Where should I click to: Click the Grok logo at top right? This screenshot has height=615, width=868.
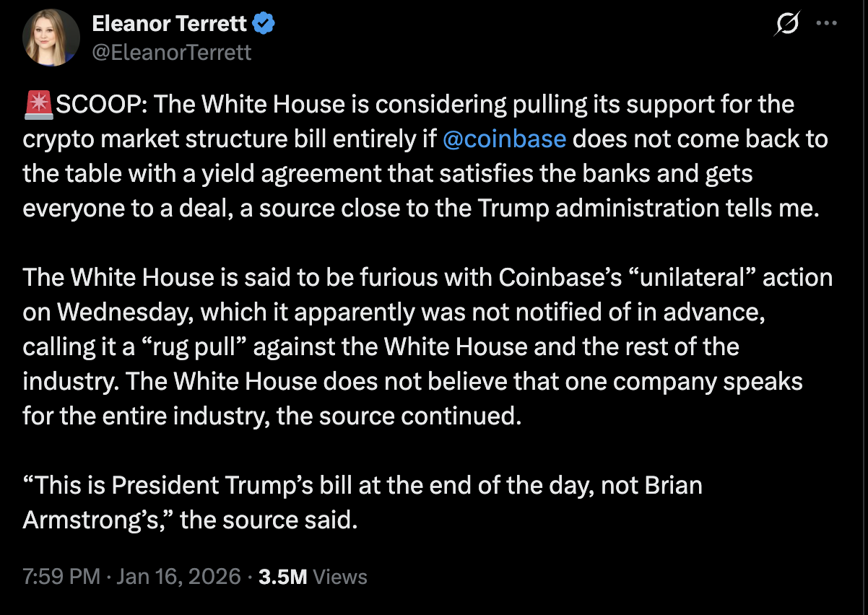(x=786, y=23)
